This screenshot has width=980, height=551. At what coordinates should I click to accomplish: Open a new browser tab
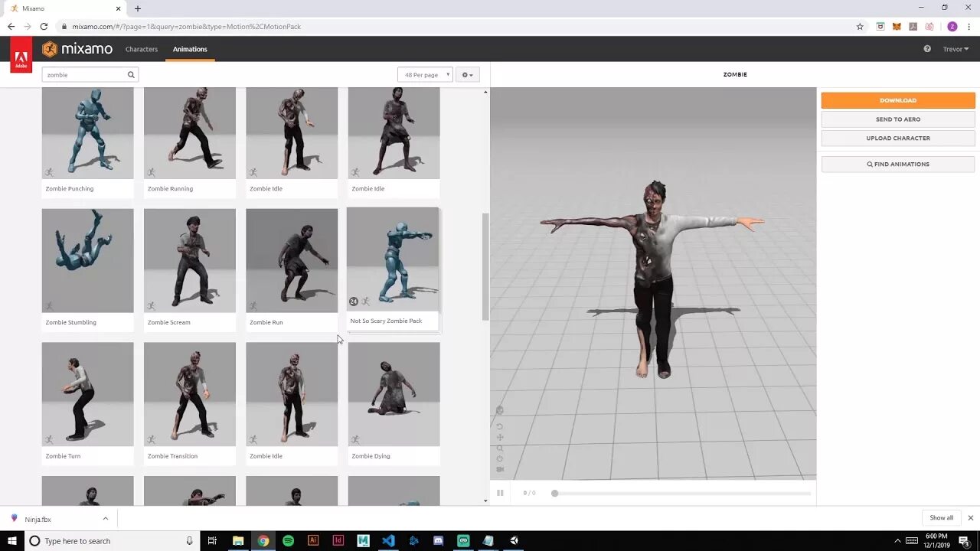click(138, 8)
